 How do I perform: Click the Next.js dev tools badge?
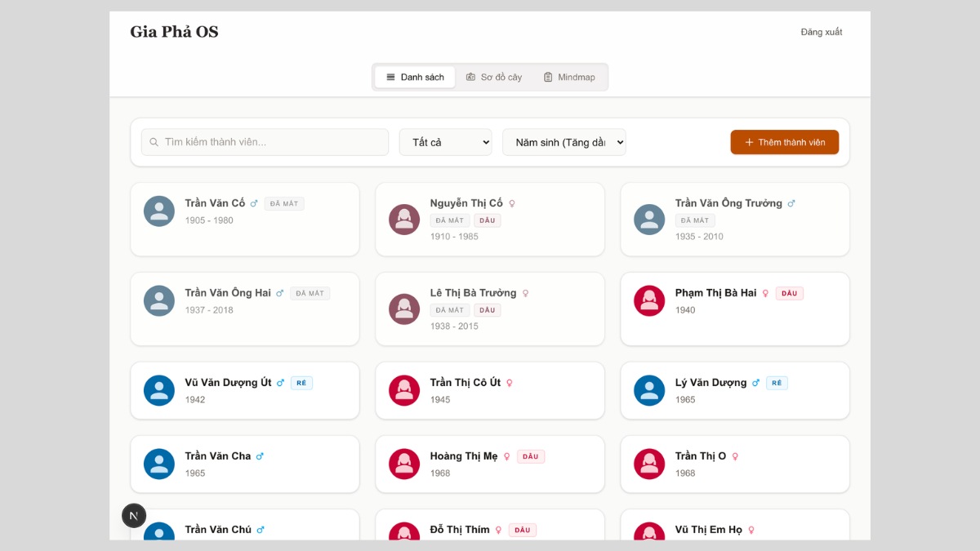pyautogui.click(x=134, y=516)
